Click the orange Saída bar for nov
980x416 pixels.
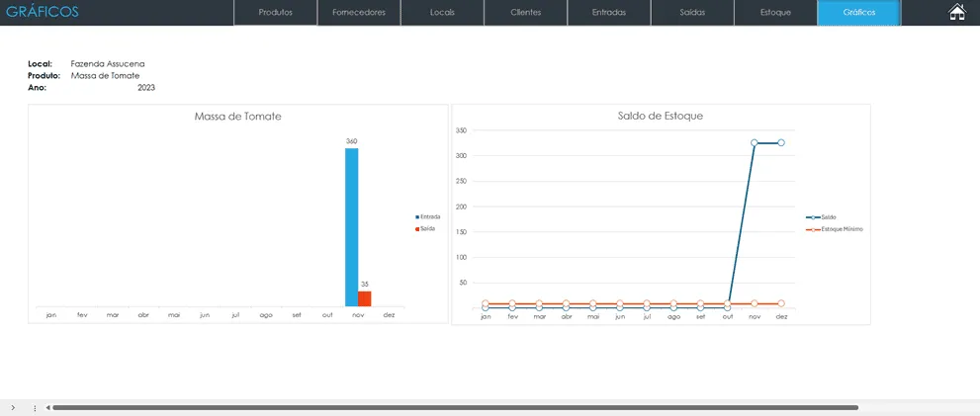(365, 298)
